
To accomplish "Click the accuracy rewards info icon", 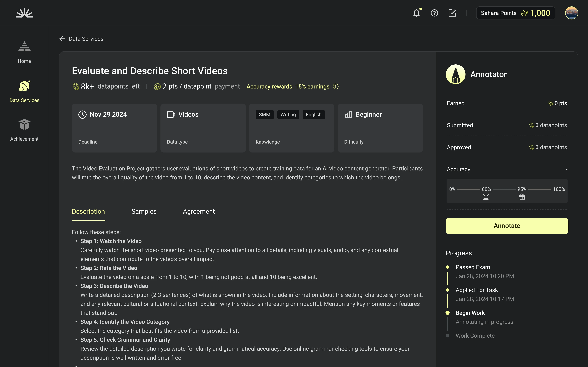I will click(336, 87).
